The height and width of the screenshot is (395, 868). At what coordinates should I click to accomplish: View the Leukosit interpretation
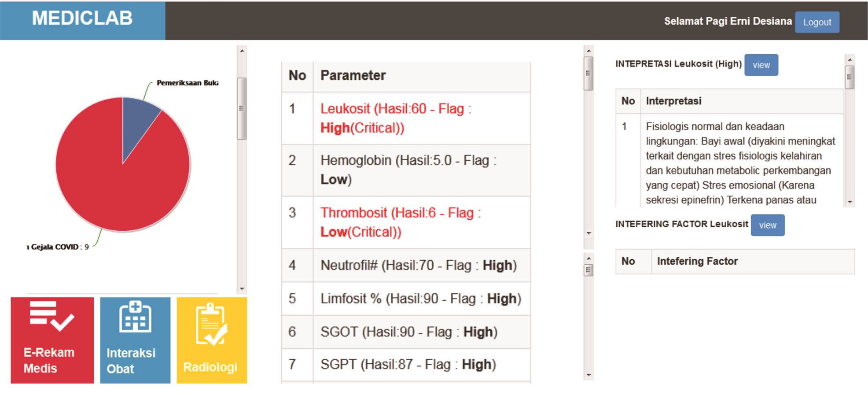pos(761,65)
